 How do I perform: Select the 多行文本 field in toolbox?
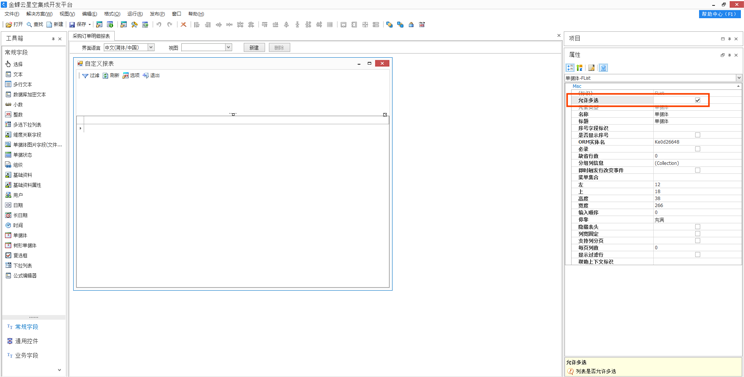(x=19, y=84)
